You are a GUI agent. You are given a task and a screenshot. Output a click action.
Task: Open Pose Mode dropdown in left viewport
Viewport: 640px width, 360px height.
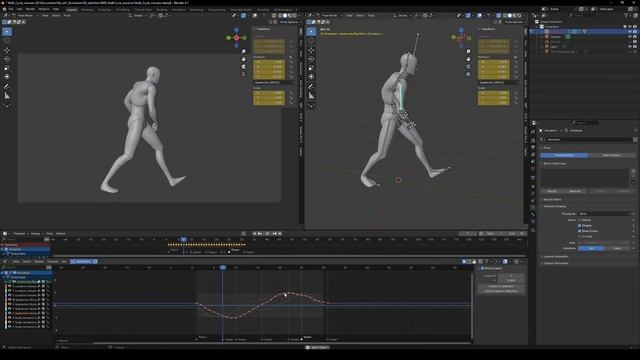25,16
